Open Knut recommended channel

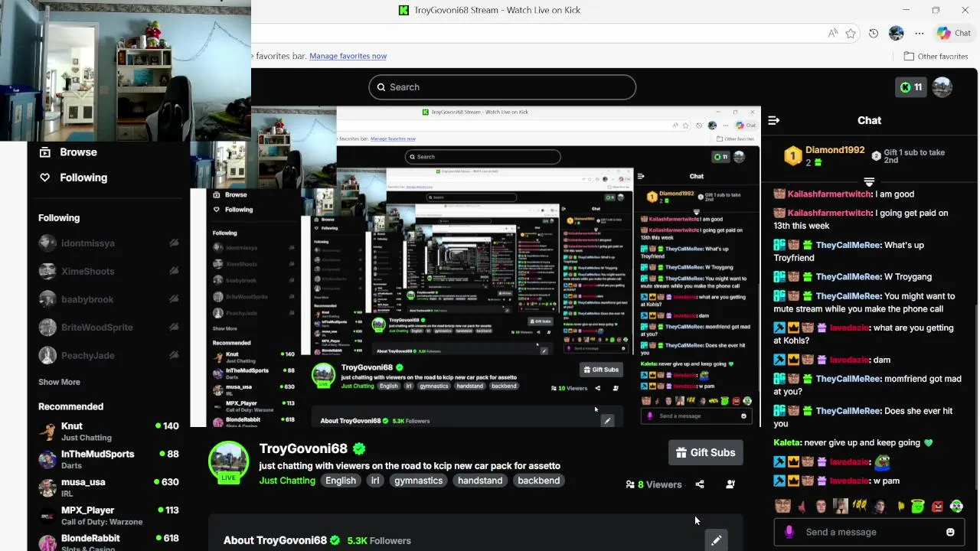tap(108, 432)
